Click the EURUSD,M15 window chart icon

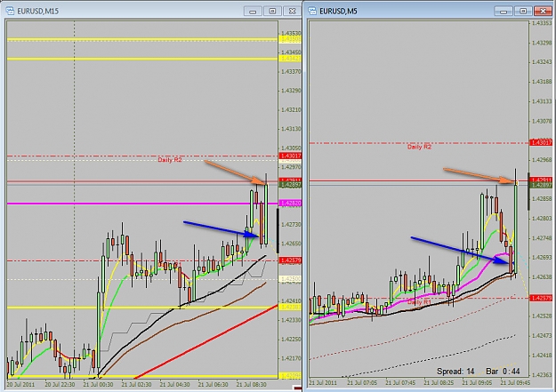coord(10,11)
